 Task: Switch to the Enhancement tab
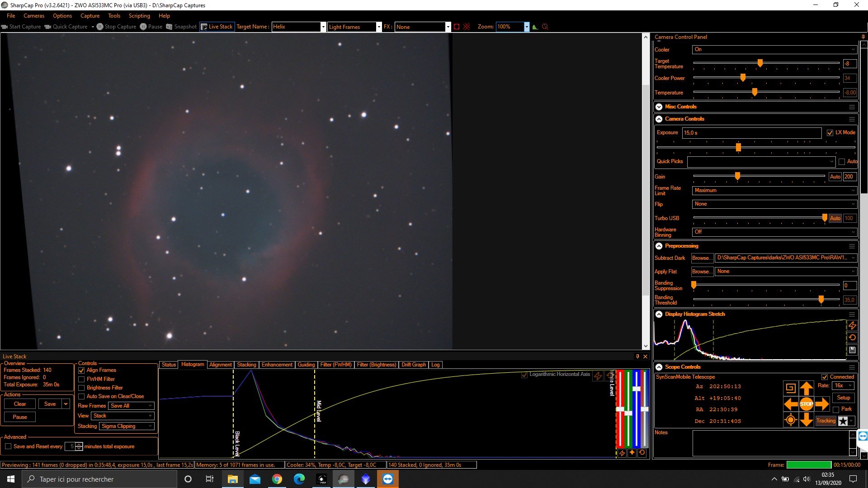pyautogui.click(x=277, y=365)
